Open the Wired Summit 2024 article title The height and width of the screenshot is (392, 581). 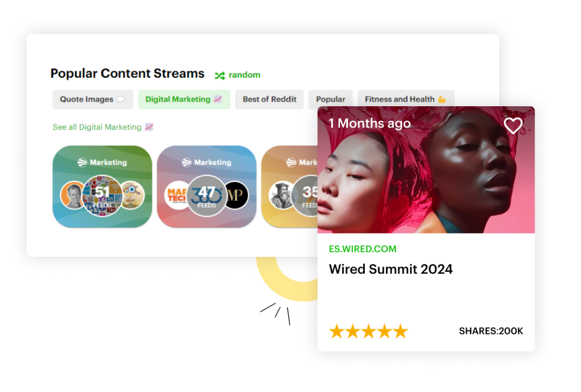[390, 269]
